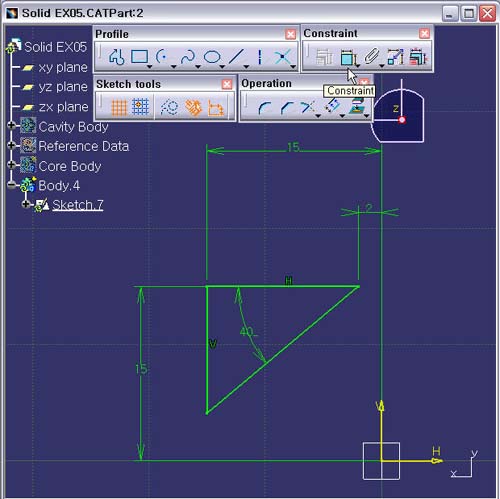Click the horizontal 15 dimension value

coord(293,147)
